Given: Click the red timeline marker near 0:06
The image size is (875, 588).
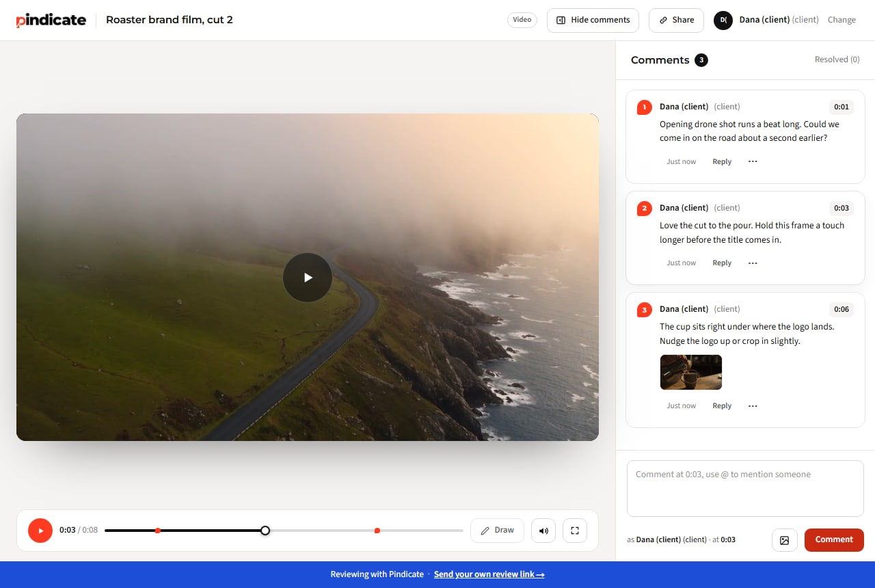Looking at the screenshot, I should click(x=377, y=531).
